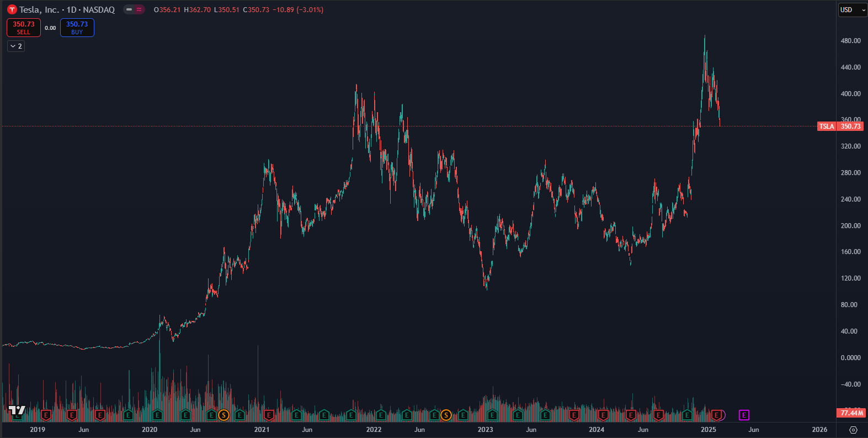Click the 480.00 price scale label

click(850, 41)
